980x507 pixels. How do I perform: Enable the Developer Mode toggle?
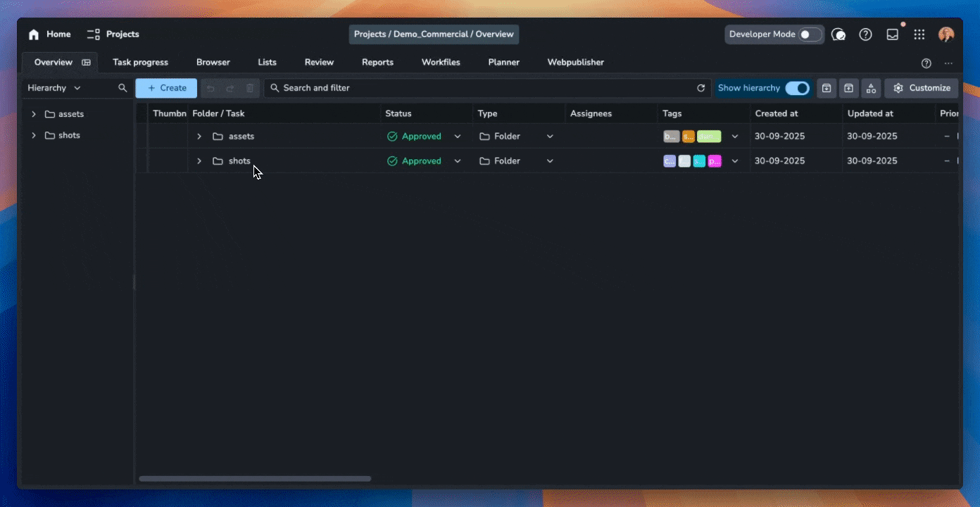click(x=810, y=35)
